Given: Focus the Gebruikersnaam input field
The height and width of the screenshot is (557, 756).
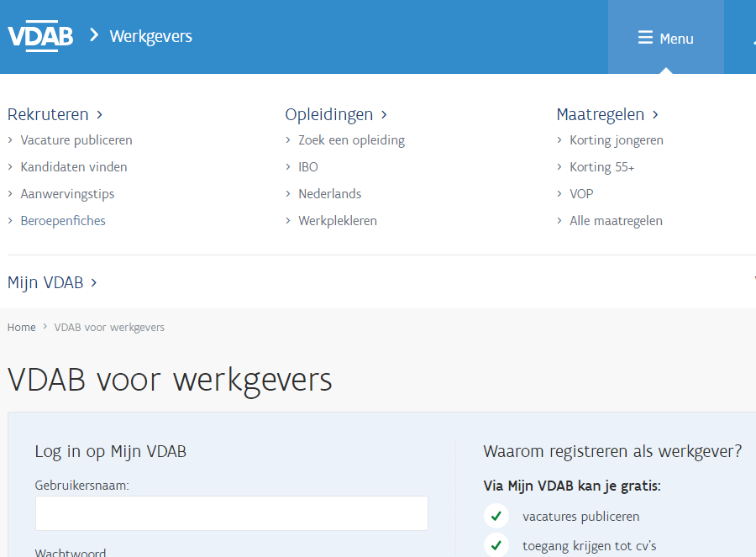Looking at the screenshot, I should 232,513.
